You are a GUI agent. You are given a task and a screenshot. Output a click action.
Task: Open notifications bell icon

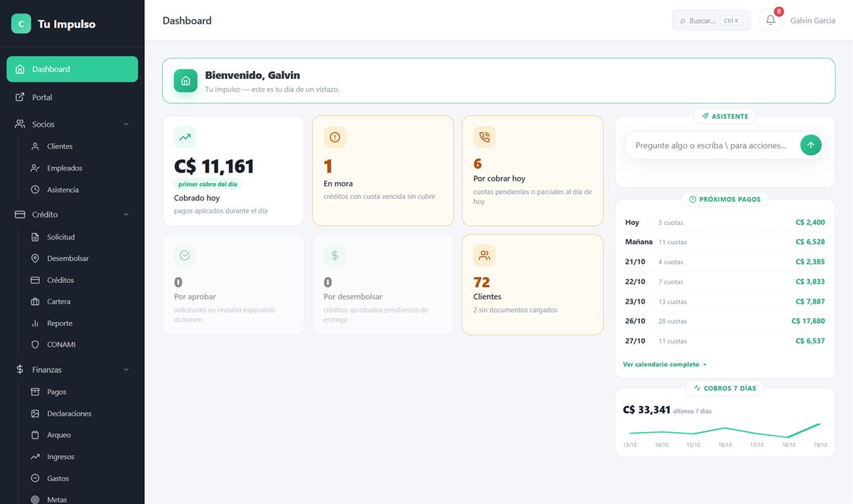pos(771,21)
